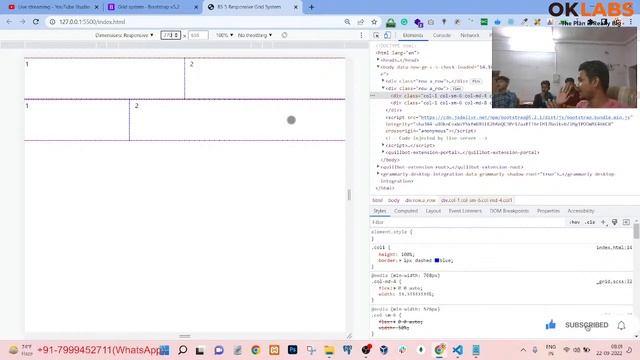Click the styles Filter input field
The height and width of the screenshot is (360, 640).
click(x=467, y=222)
